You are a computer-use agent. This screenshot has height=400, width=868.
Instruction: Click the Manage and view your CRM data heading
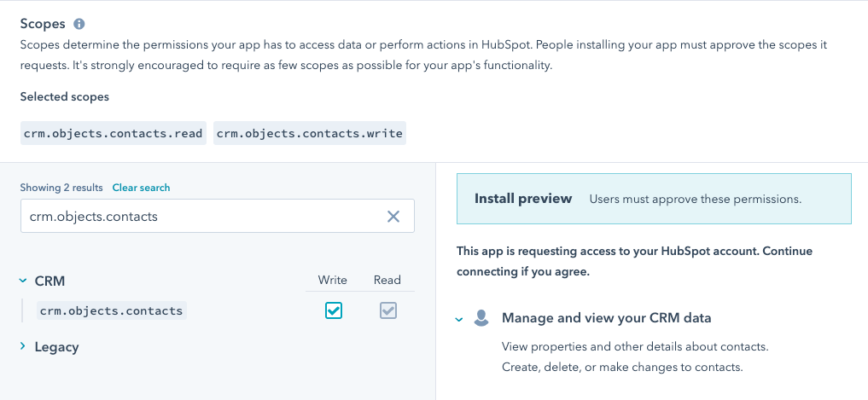click(x=606, y=318)
